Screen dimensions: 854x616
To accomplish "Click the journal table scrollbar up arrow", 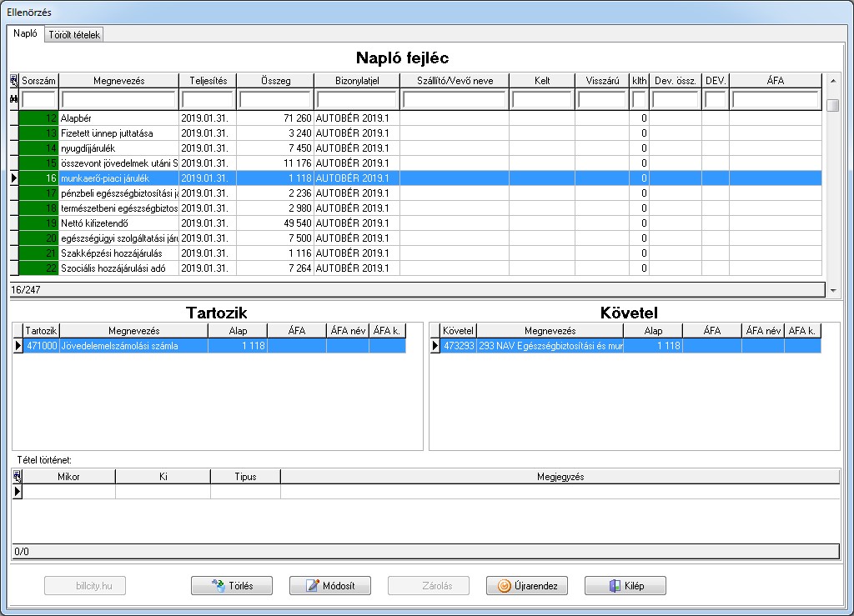I will coord(833,81).
